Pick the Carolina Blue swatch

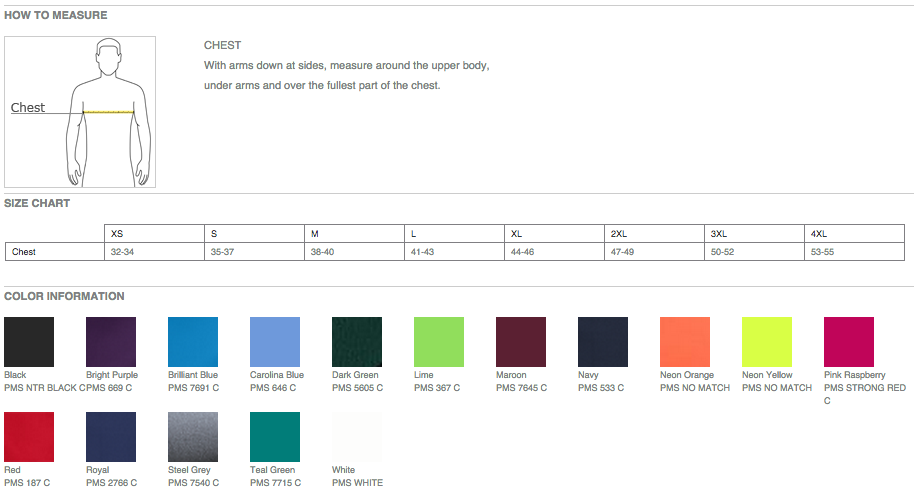click(275, 342)
